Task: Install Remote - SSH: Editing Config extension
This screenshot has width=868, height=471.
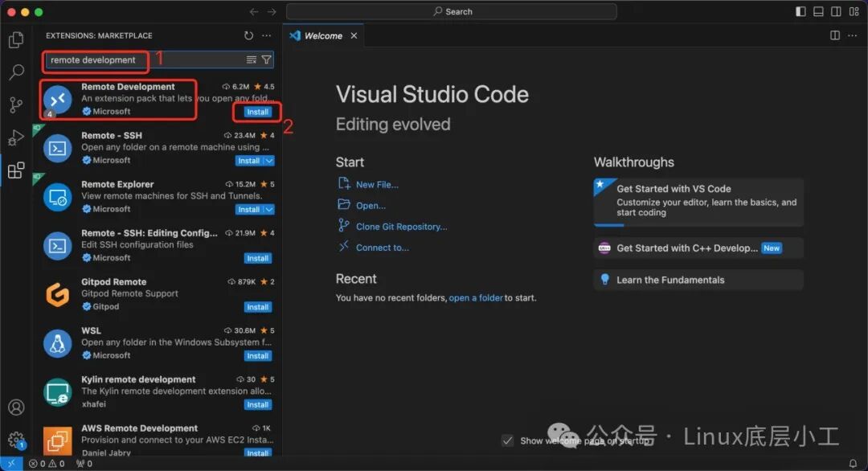Action: tap(257, 259)
